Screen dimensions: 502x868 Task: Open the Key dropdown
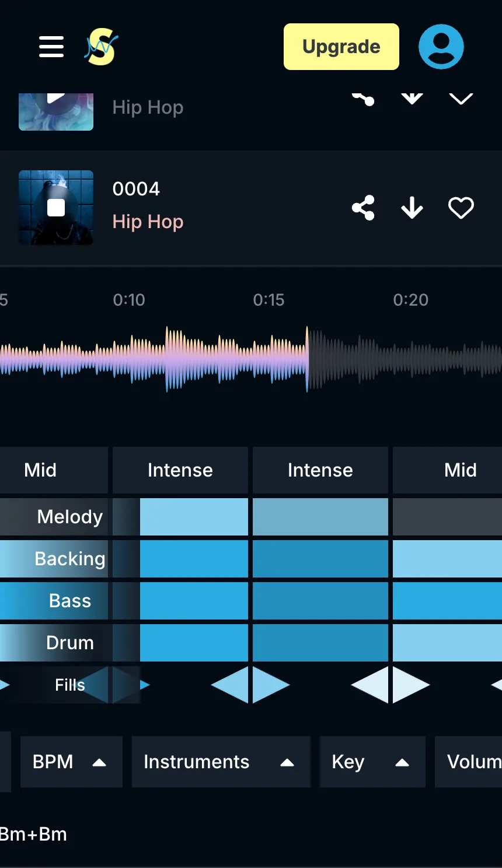[x=372, y=762]
